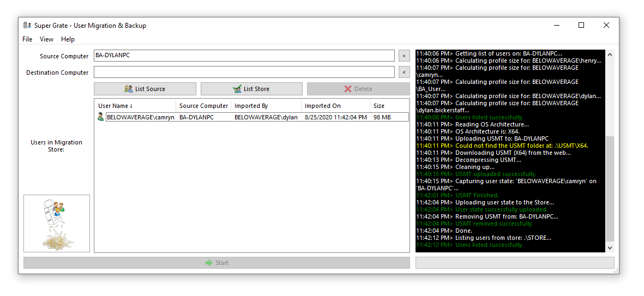Click the log scrollbar up arrow
Viewport: 644px width, 296px height.
coord(610,55)
